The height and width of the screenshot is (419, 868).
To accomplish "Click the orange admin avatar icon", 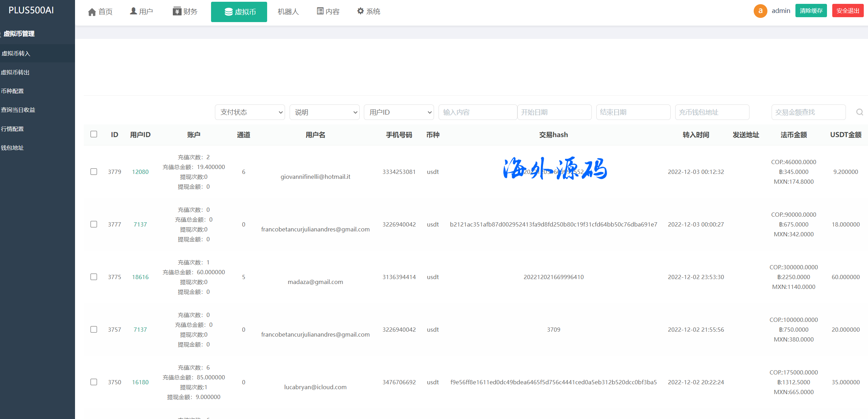I will pos(760,11).
